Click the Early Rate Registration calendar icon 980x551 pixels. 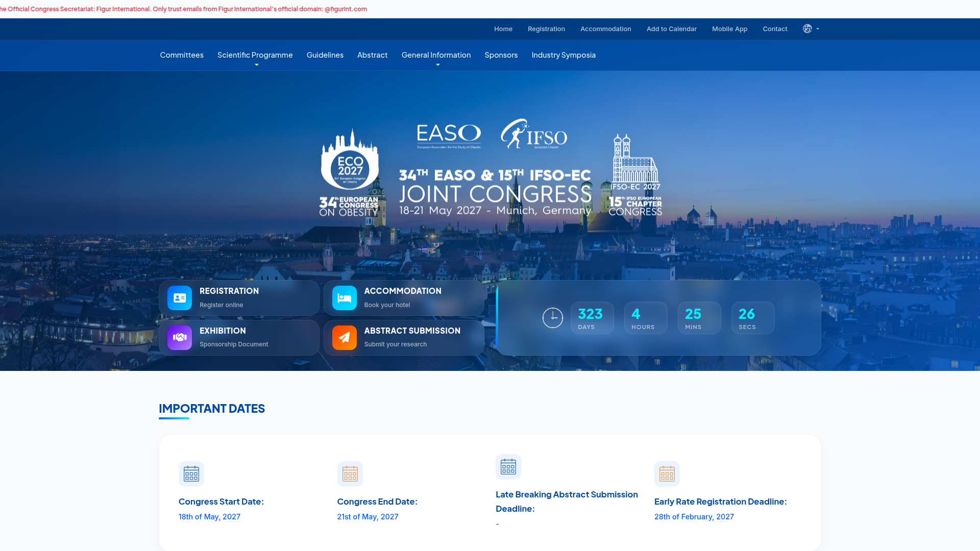[x=667, y=474]
